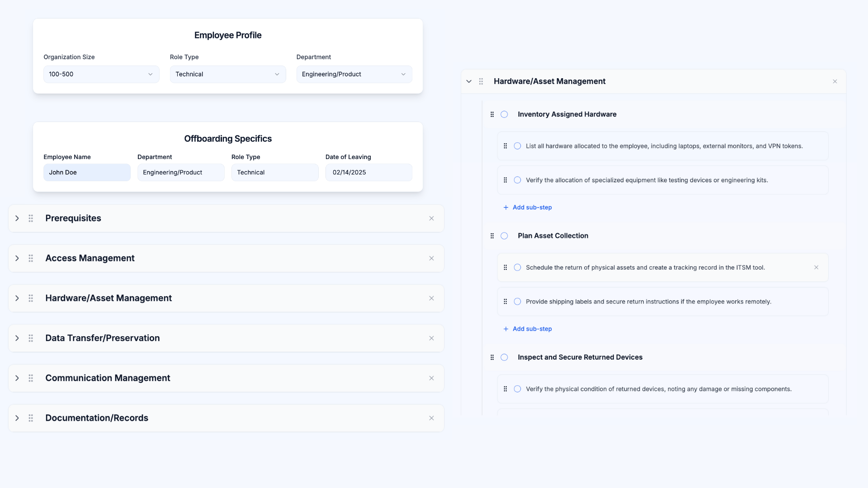Remove left Hardware/Asset Management section
This screenshot has width=868, height=488.
[432, 298]
